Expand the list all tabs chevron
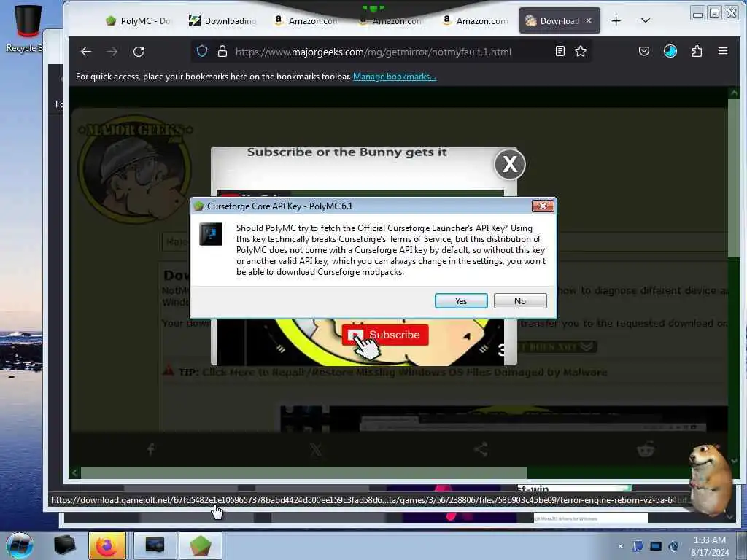Viewport: 747px width, 560px height. pos(646,20)
